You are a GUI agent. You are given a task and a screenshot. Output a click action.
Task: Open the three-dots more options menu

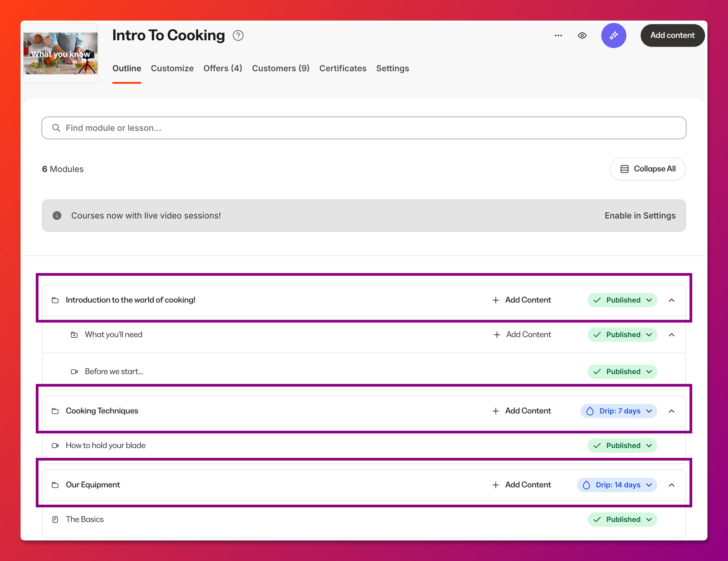[558, 35]
